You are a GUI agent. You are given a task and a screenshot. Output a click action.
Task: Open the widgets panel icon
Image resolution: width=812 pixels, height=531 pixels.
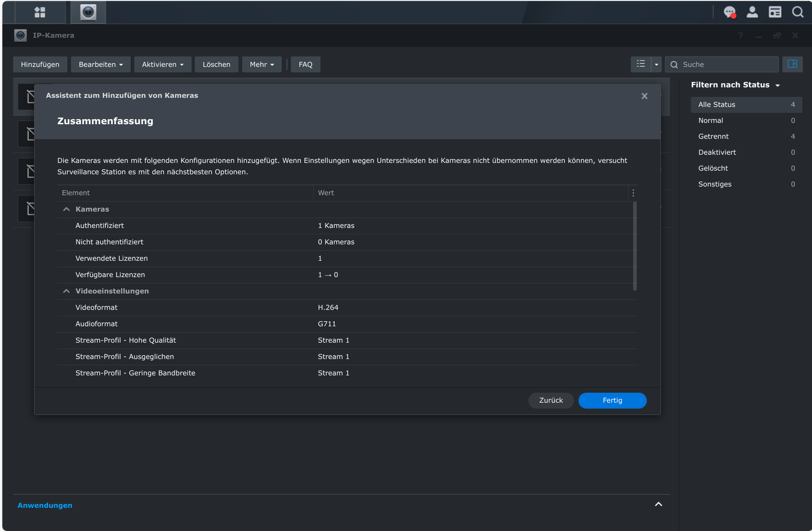(775, 12)
